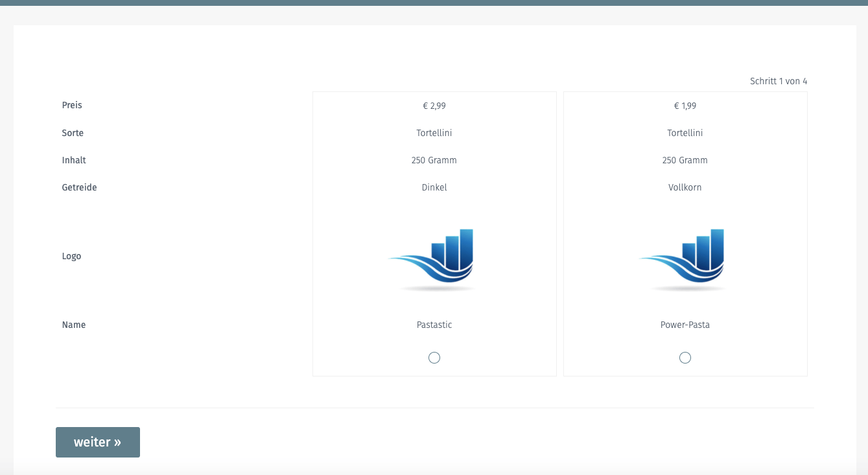Screen dimensions: 868x475
Task: Click the Power-Pasta product name
Action: (685, 325)
